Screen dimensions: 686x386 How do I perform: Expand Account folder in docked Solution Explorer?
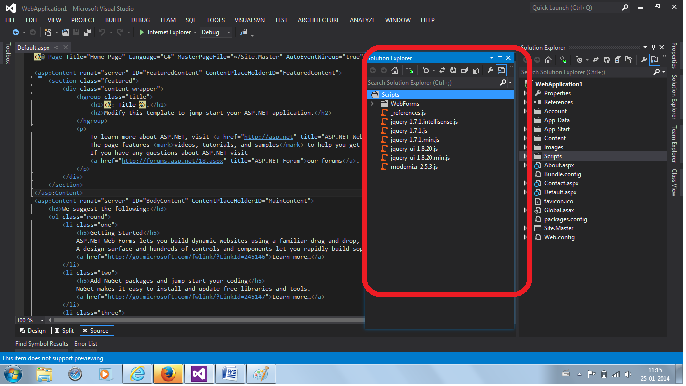coord(525,111)
